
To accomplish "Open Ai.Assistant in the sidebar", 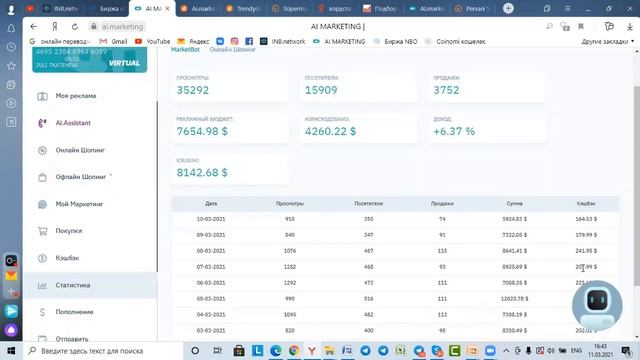I will (73, 123).
